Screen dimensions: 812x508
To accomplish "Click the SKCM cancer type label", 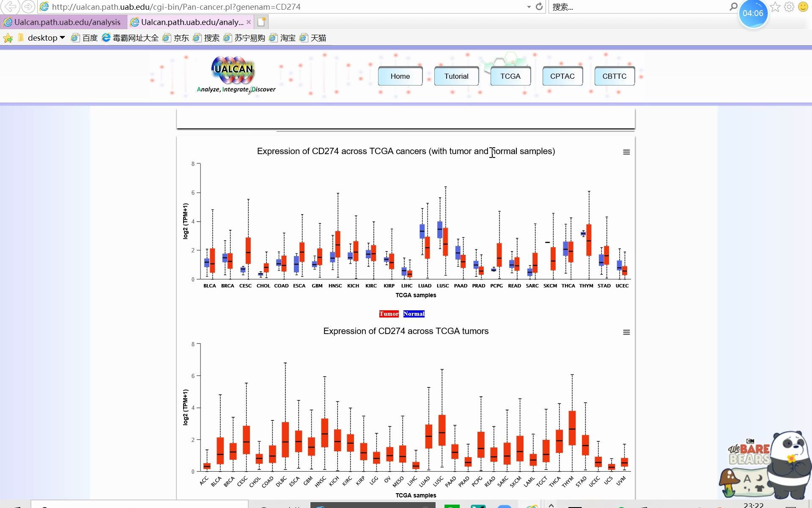I will pyautogui.click(x=549, y=286).
